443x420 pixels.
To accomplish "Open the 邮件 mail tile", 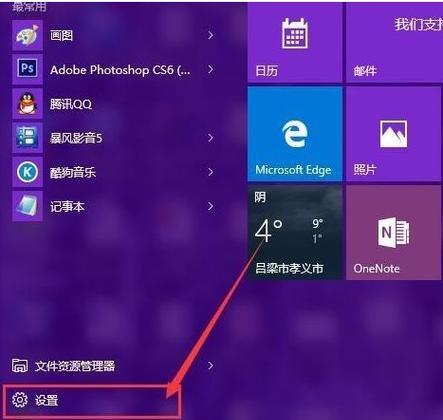I will click(x=395, y=42).
